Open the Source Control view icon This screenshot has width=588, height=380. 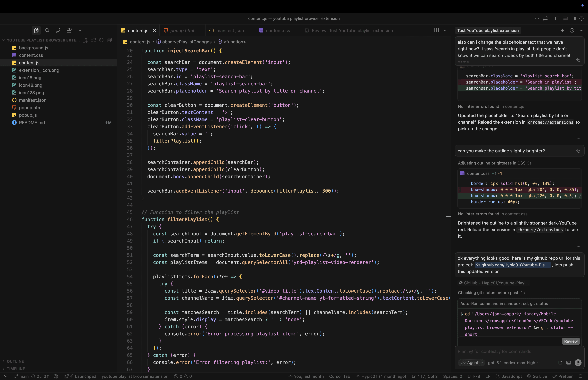pos(58,30)
